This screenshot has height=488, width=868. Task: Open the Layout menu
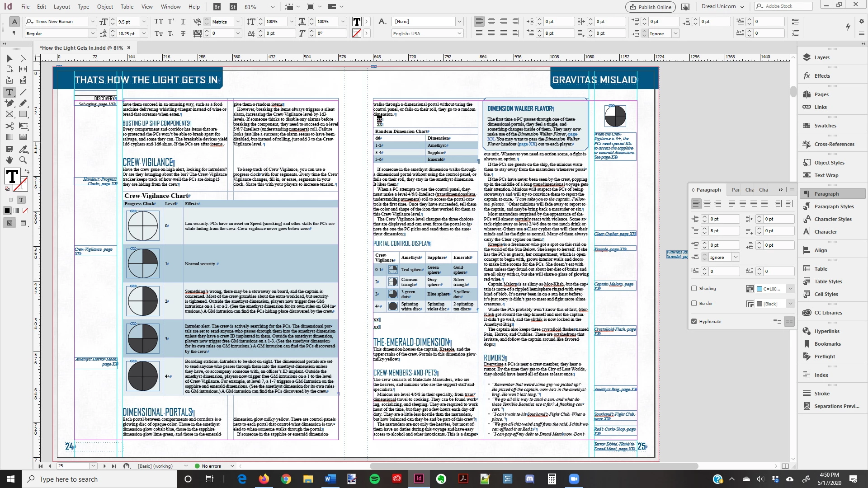[62, 6]
